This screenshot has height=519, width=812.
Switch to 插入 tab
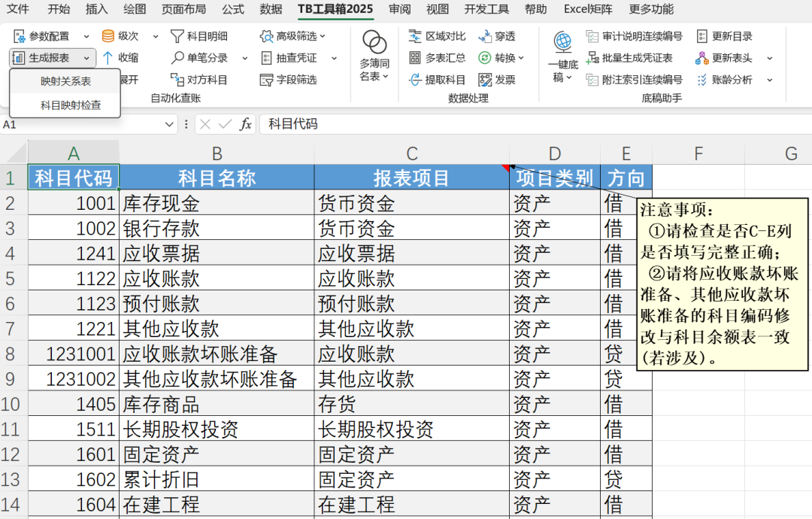click(96, 9)
